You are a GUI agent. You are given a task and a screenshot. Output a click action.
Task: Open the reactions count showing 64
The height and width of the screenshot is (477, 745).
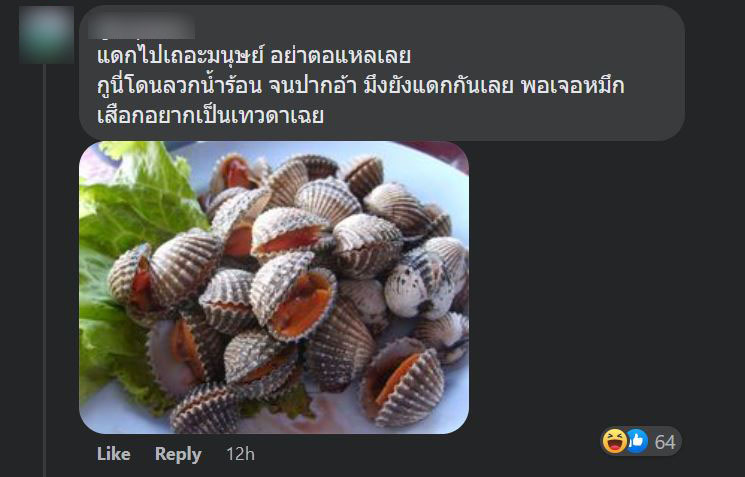click(665, 442)
